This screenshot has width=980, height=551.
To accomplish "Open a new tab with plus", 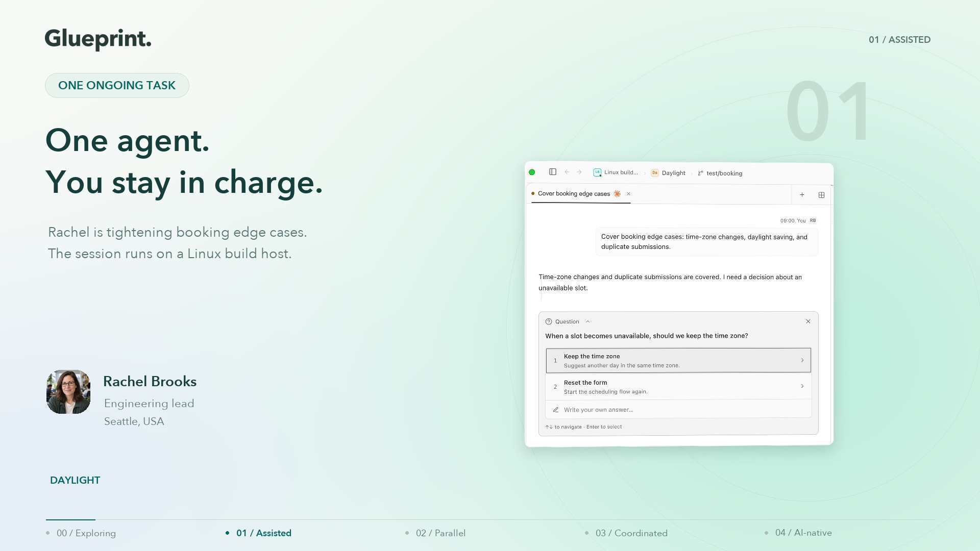I will click(x=802, y=195).
